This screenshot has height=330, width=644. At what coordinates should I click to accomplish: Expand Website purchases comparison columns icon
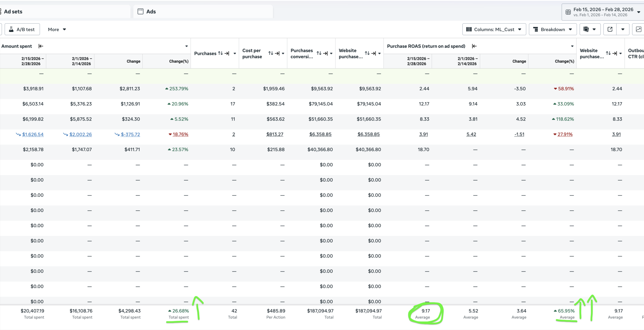[x=374, y=53]
